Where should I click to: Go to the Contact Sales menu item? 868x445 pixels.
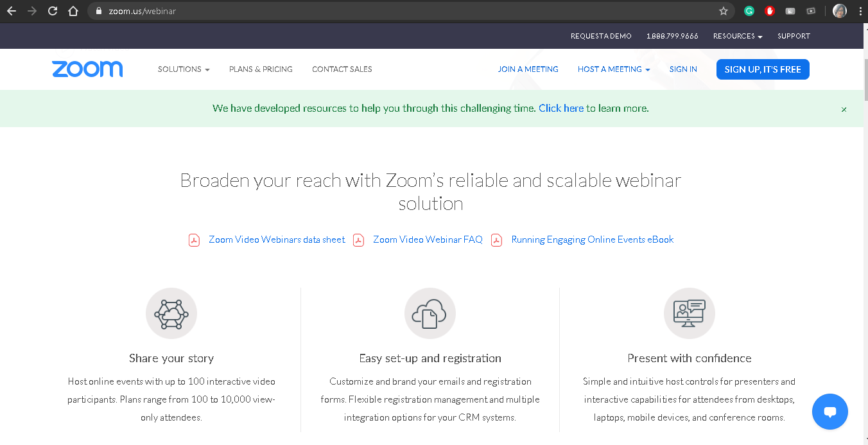(x=342, y=69)
